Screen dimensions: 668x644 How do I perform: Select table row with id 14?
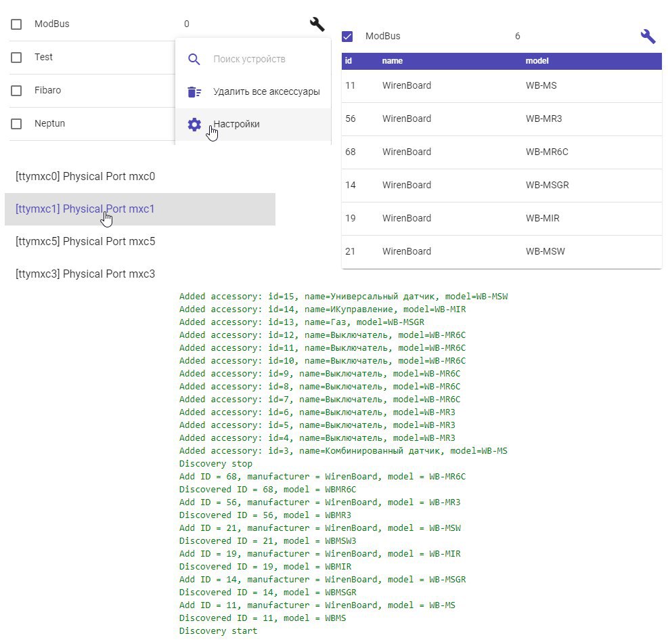point(502,186)
